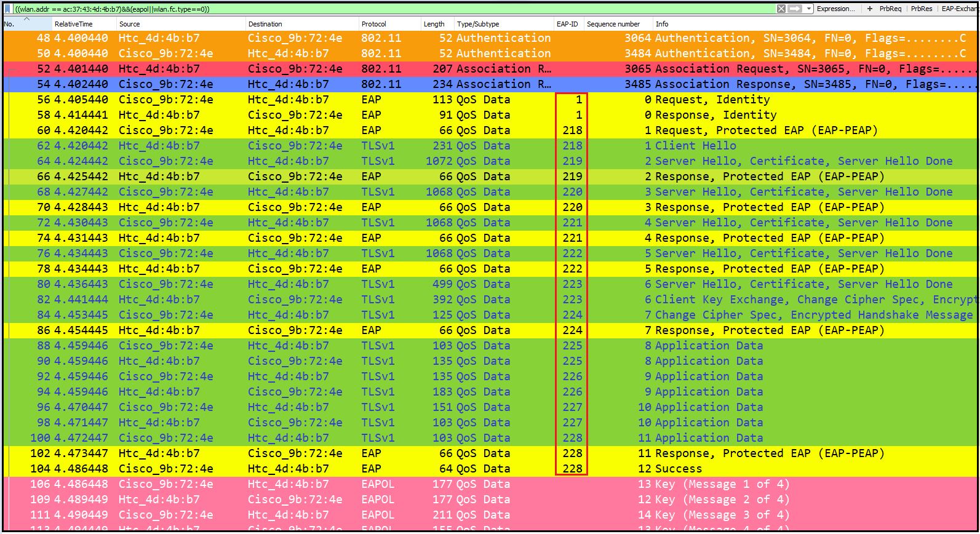Select packet 100 Application Data row

490,438
